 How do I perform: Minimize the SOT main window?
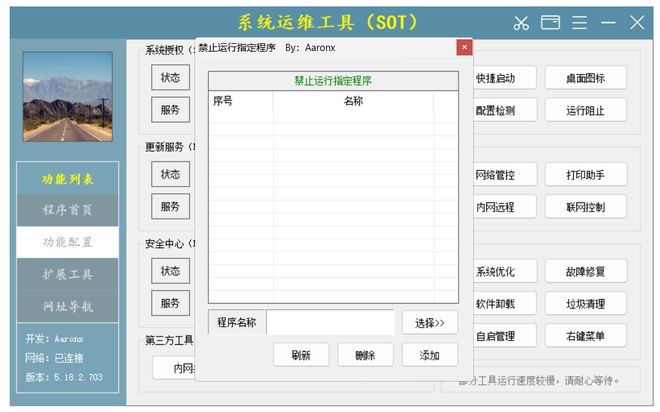[x=608, y=22]
